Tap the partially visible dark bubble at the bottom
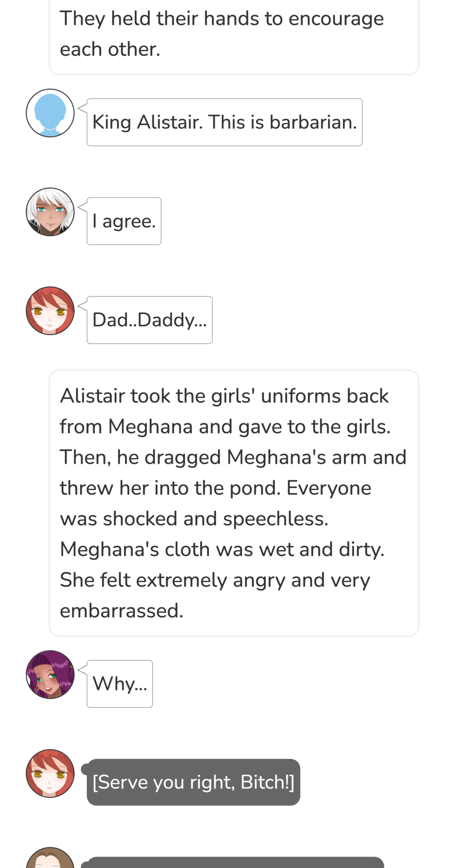Viewport: 468px width, 868px height. point(235,862)
